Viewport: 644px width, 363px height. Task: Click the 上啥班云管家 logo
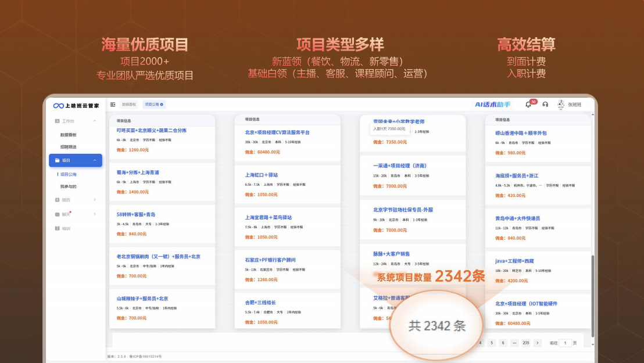coord(76,105)
